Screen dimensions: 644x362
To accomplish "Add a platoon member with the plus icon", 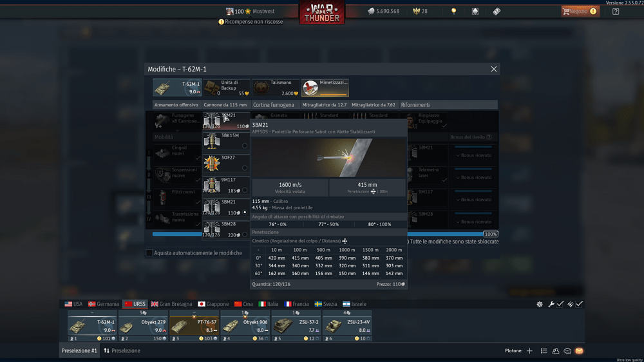I will [x=529, y=350].
